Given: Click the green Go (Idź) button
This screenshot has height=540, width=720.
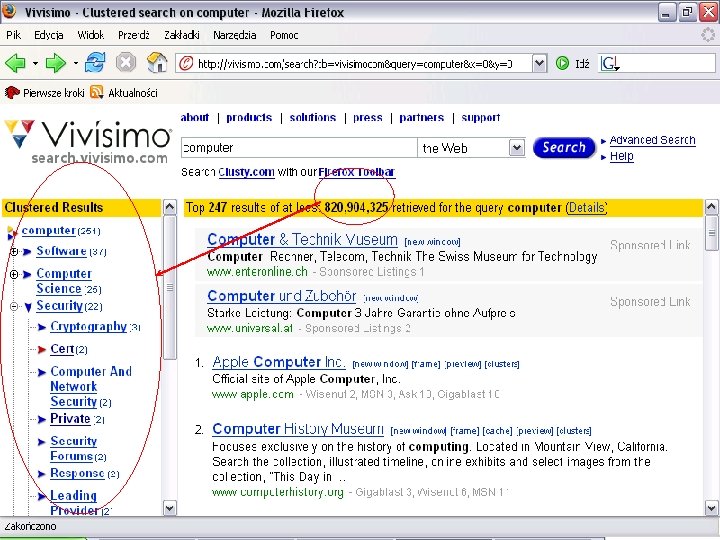Looking at the screenshot, I should pyautogui.click(x=562, y=63).
